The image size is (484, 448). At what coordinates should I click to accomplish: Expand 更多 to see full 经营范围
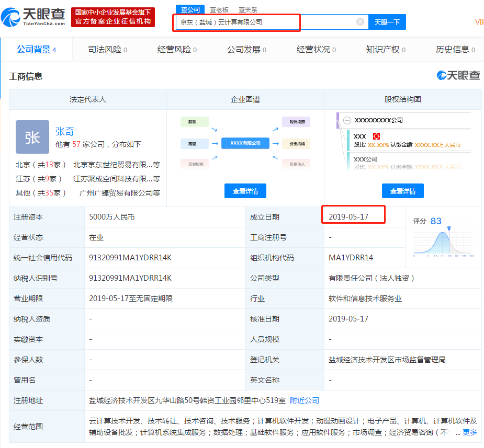coord(469,432)
